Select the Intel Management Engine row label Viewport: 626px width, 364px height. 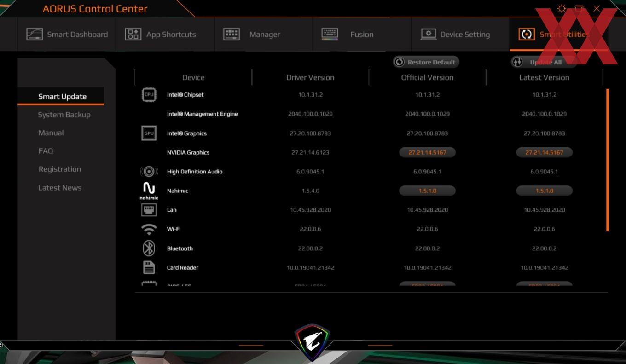pyautogui.click(x=202, y=114)
